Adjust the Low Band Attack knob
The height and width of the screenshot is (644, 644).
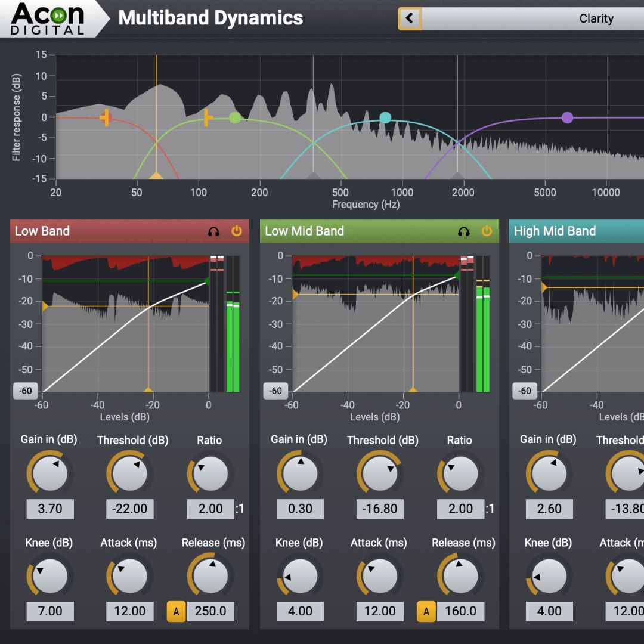coord(130,576)
